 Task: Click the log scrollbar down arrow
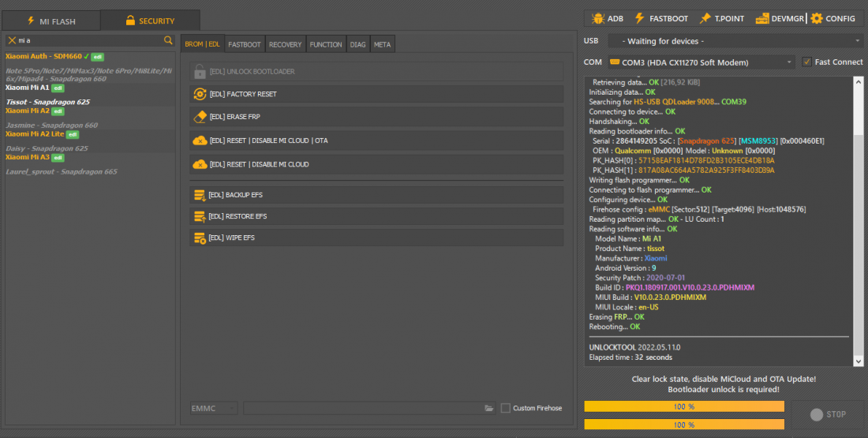859,361
